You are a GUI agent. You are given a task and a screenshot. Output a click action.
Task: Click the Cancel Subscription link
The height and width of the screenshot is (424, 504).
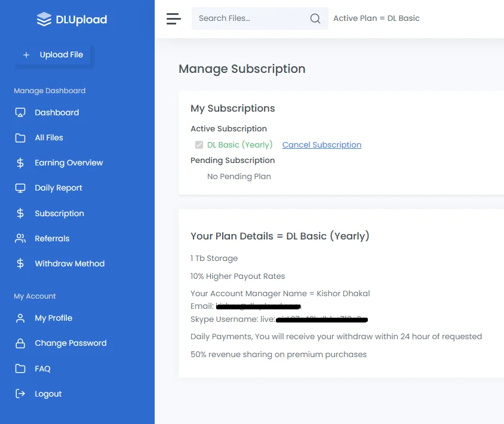pyautogui.click(x=322, y=145)
